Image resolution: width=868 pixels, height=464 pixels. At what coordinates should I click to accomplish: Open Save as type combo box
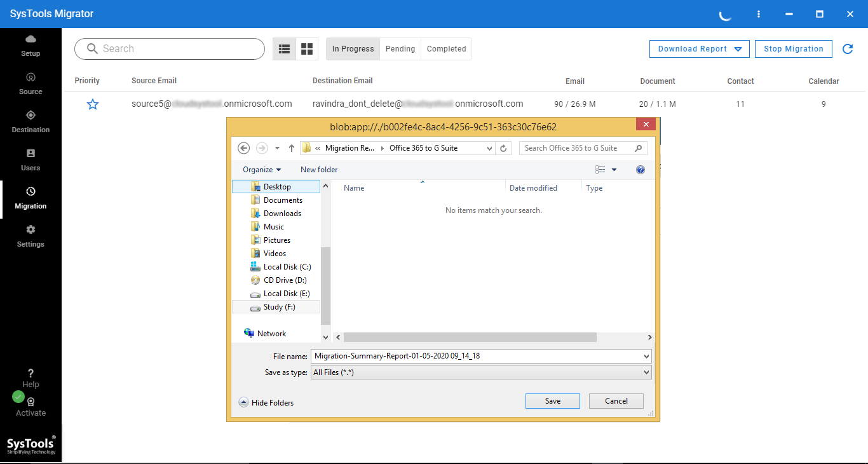point(481,372)
